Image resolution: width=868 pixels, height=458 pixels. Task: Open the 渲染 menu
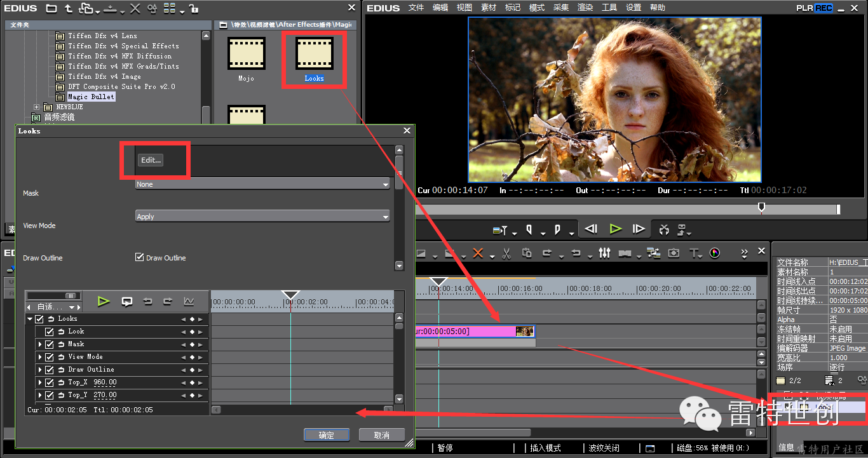click(585, 8)
